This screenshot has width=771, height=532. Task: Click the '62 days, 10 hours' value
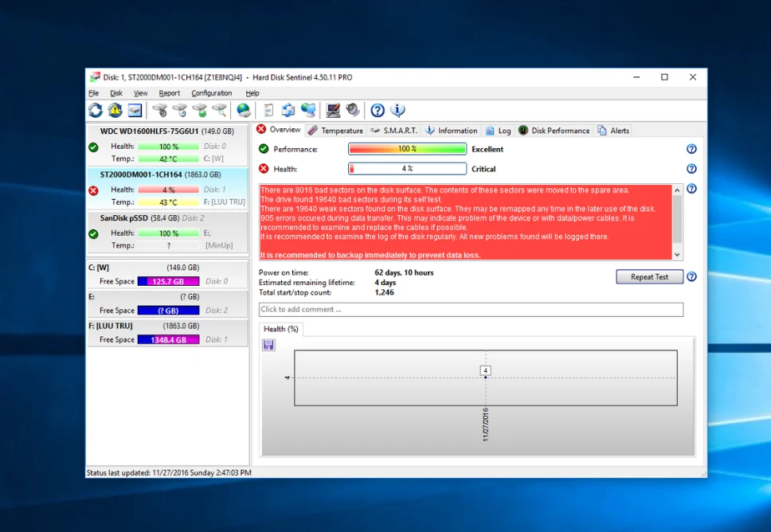[404, 273]
